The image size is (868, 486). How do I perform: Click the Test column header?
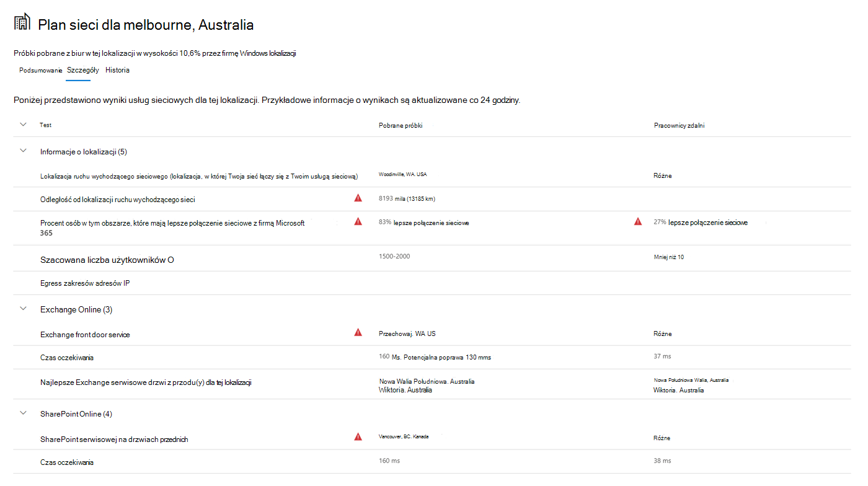coord(45,125)
